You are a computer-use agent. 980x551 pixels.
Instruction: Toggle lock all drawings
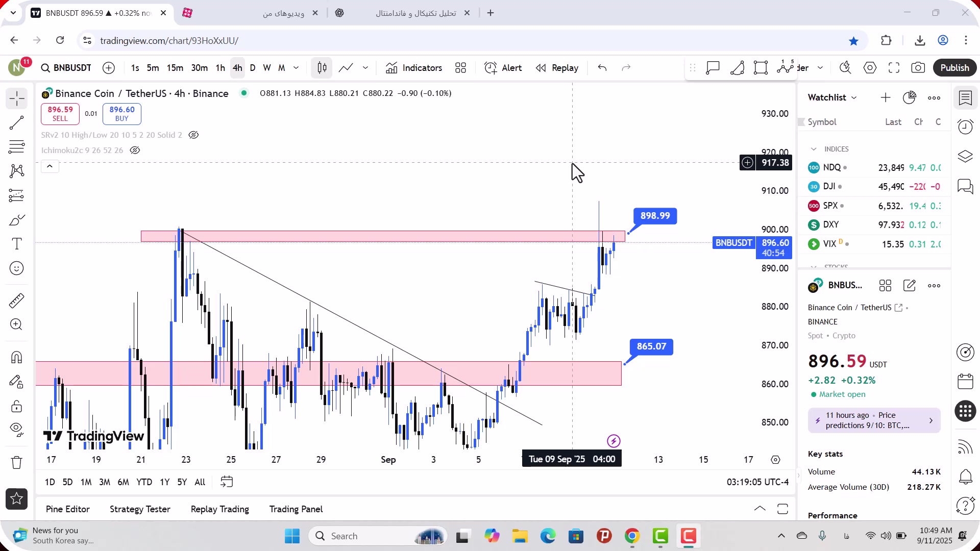(x=16, y=406)
